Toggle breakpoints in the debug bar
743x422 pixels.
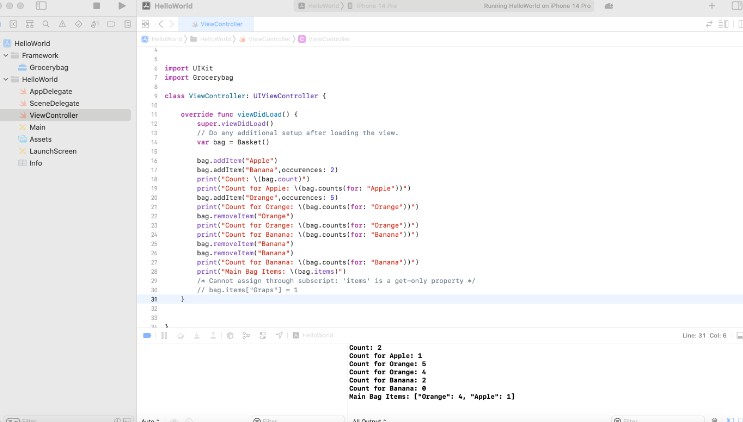[x=147, y=335]
